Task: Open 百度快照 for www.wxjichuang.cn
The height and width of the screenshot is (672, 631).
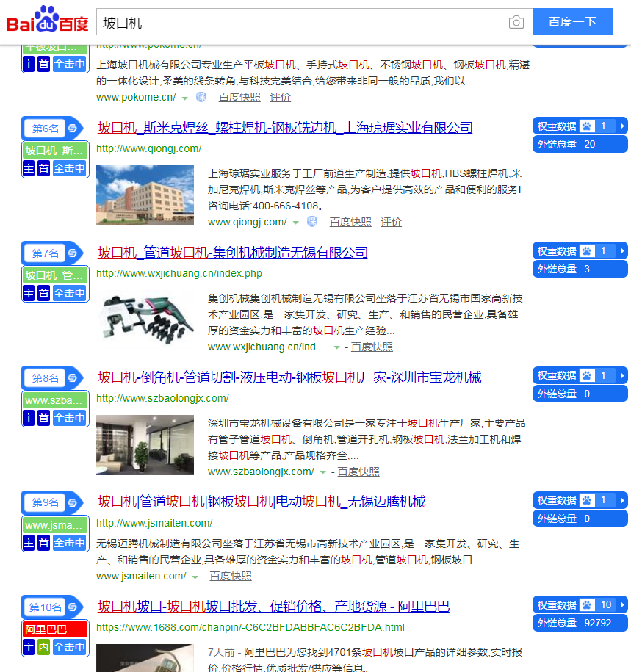Action: 372,347
